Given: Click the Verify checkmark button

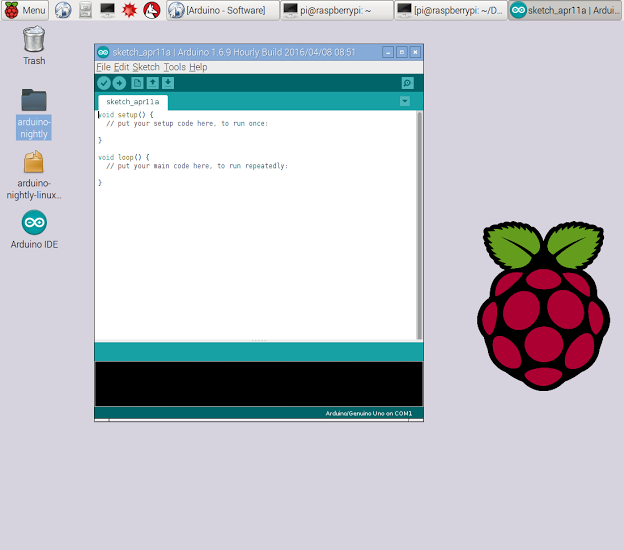Looking at the screenshot, I should click(x=104, y=83).
